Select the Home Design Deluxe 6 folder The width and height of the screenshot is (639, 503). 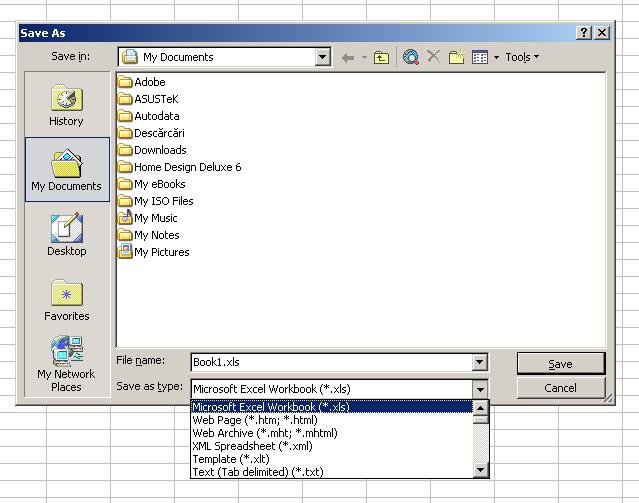point(187,167)
